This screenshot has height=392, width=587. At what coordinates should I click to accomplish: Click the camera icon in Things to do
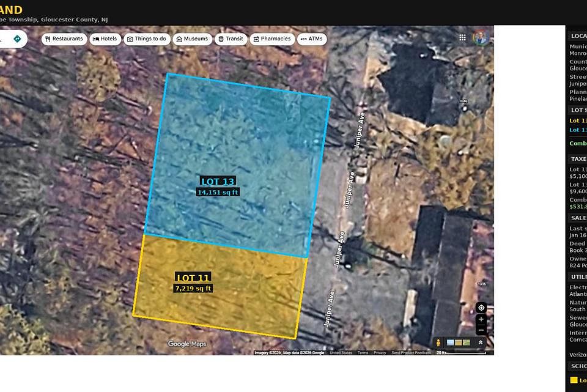[x=130, y=39]
